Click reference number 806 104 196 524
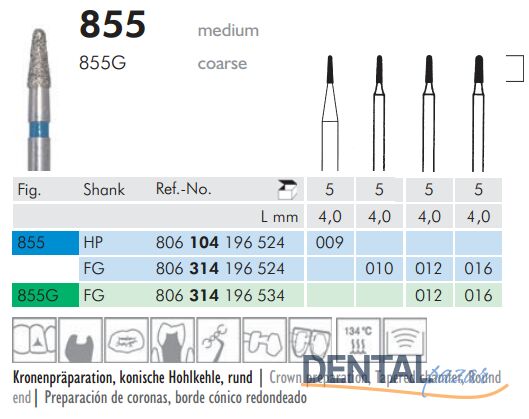This screenshot has height=419, width=529. (220, 243)
